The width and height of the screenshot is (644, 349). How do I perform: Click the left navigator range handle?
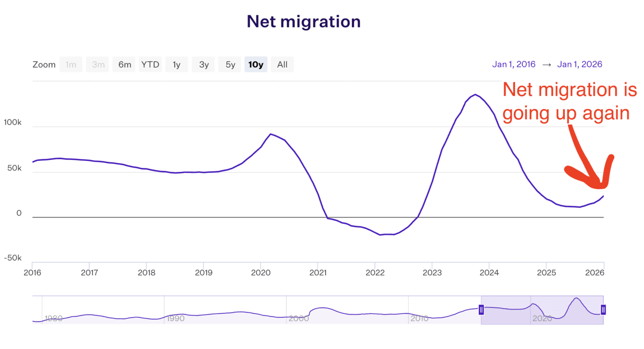[481, 310]
